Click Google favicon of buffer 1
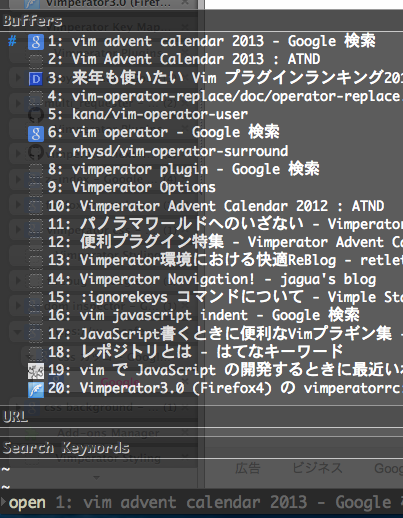The image size is (403, 518). tap(36, 42)
